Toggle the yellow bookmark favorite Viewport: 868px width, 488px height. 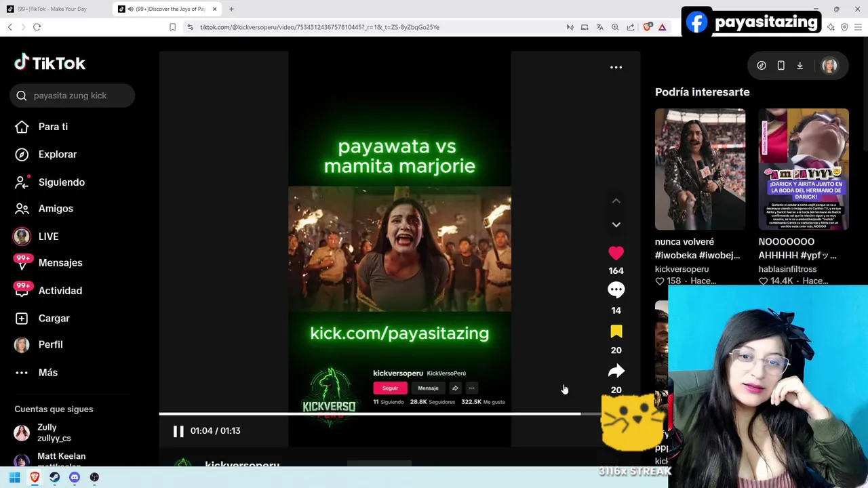(616, 331)
